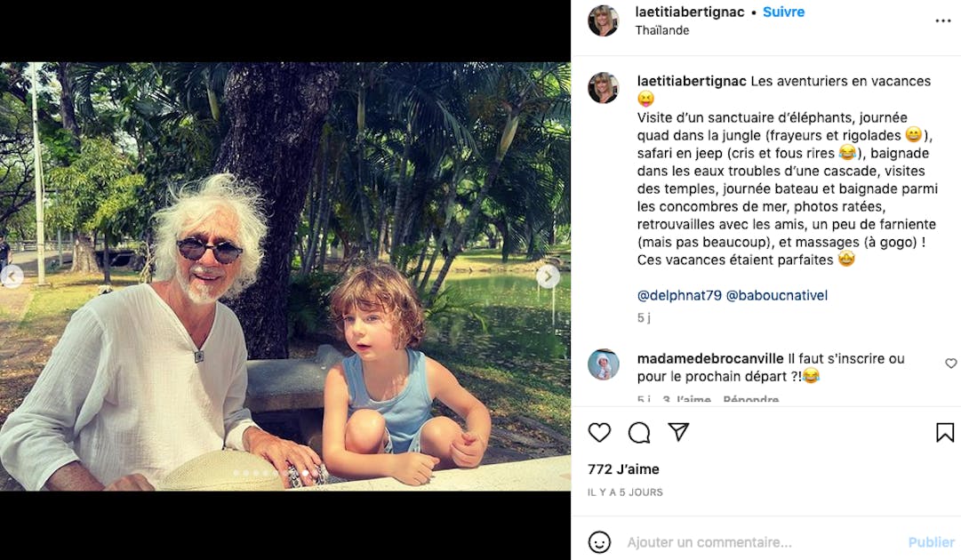961x560 pixels.
Task: Open the @baboucnativel mention
Action: click(776, 295)
